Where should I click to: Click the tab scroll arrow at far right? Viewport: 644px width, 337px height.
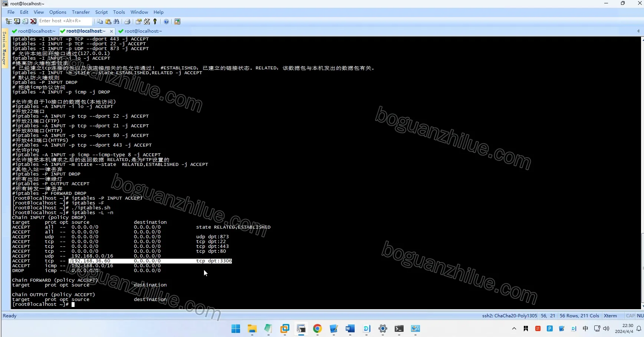(638, 31)
